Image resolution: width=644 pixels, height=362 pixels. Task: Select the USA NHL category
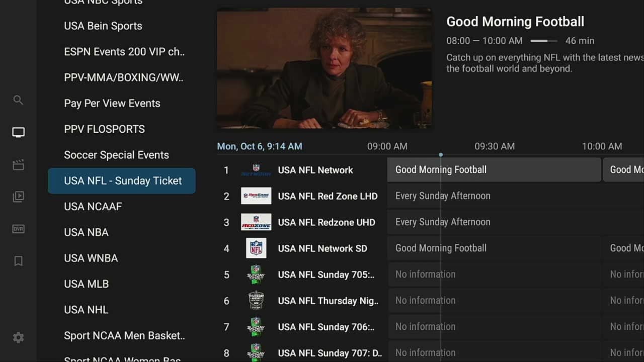coord(86,310)
